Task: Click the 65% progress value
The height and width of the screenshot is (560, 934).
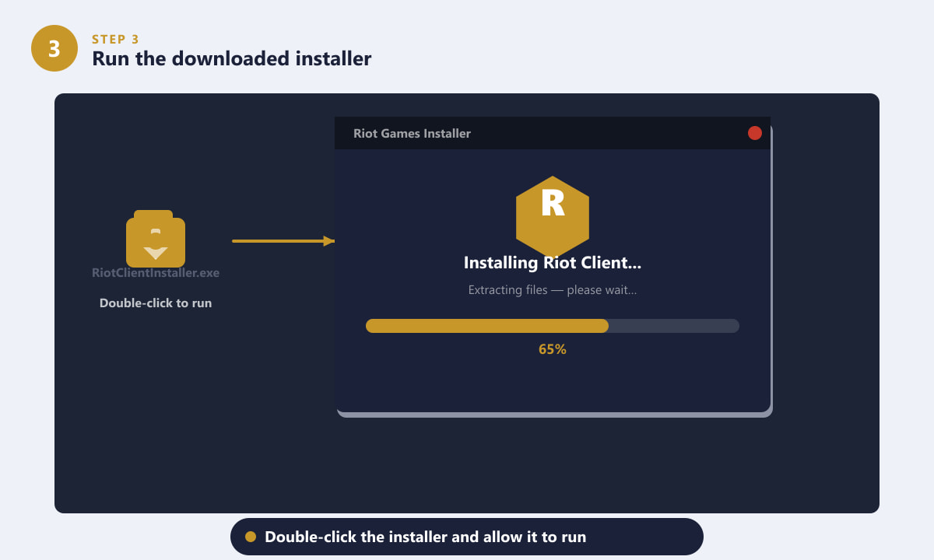Action: pos(553,349)
